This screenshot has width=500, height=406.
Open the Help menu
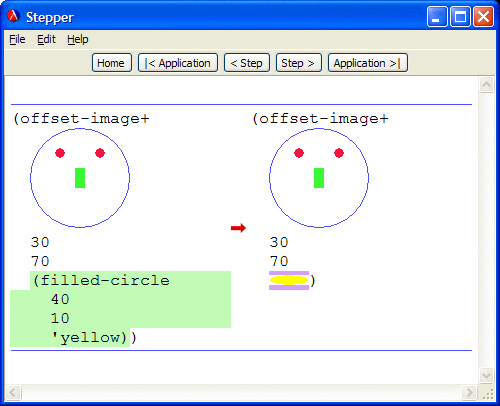click(78, 39)
